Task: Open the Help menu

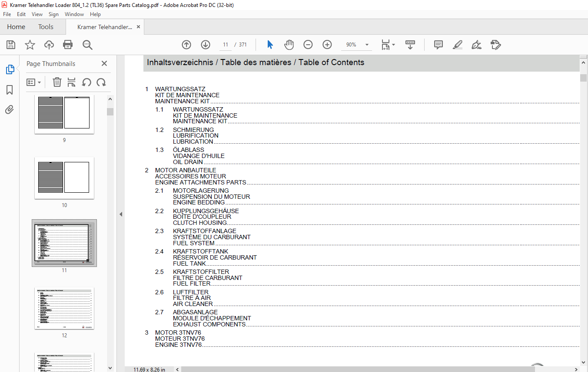Action: pos(95,14)
